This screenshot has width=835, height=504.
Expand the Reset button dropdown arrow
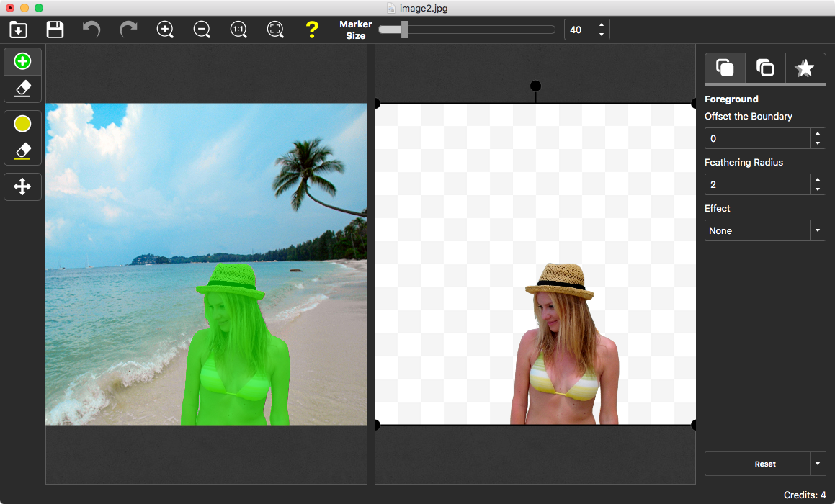pos(818,464)
